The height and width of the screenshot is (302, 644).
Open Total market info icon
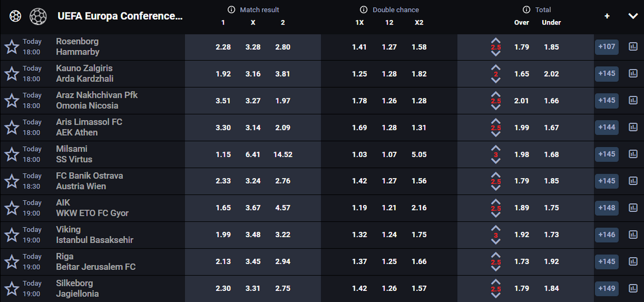[x=526, y=9]
